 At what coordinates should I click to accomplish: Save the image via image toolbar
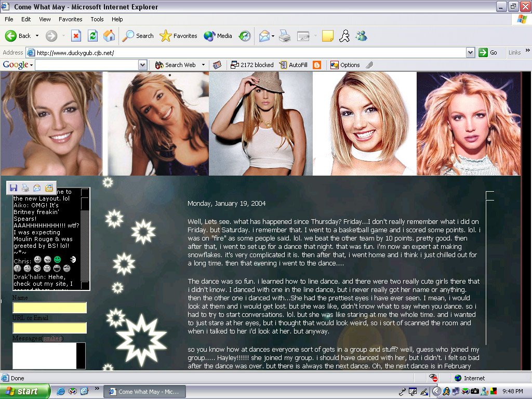tap(14, 188)
